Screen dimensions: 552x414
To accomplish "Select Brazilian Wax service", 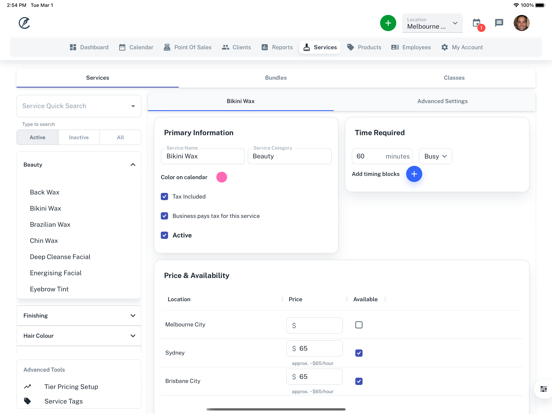I will coord(50,225).
